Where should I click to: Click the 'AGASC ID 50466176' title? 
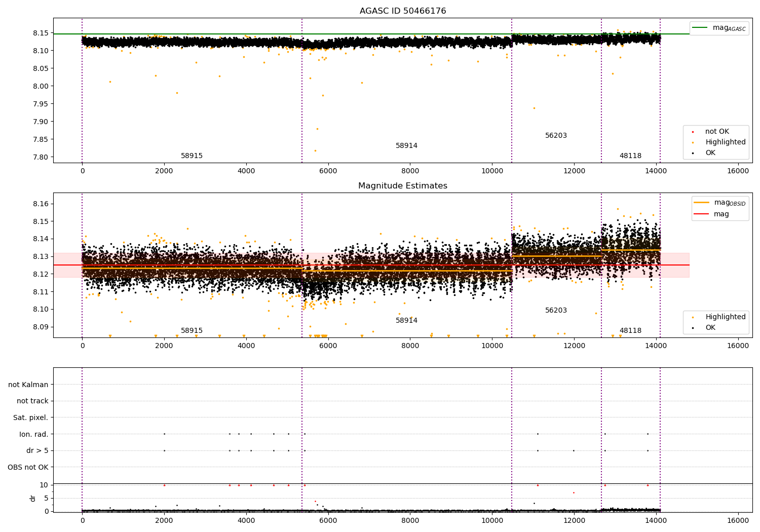pos(403,11)
